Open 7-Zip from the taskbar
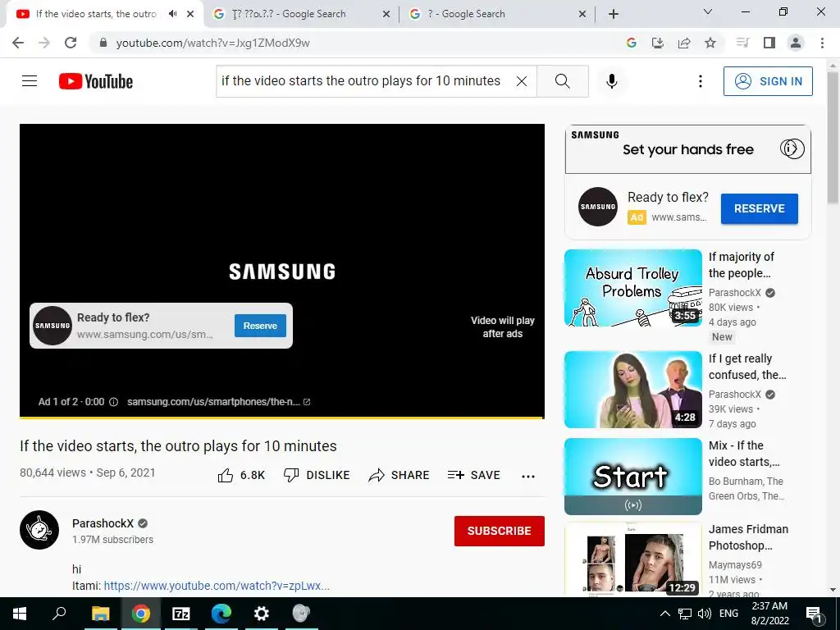The height and width of the screenshot is (630, 840). pos(181,614)
